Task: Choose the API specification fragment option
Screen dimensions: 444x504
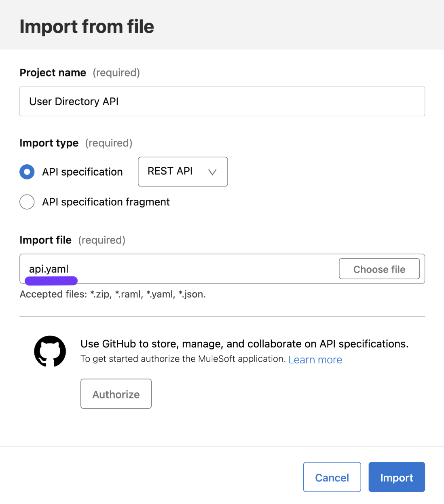Action: tap(27, 202)
